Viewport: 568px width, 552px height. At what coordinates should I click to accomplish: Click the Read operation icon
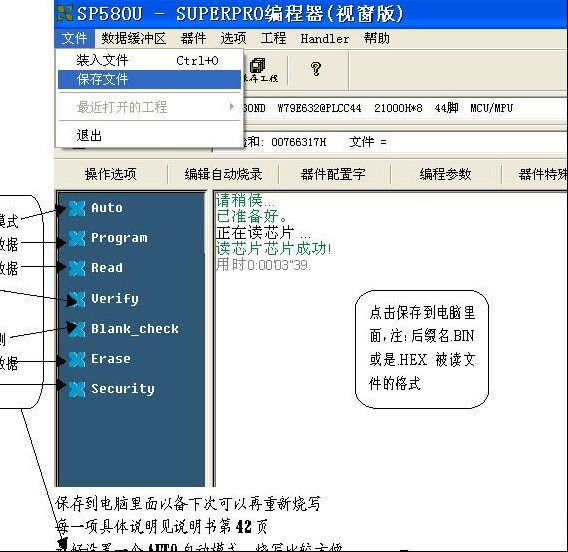77,268
